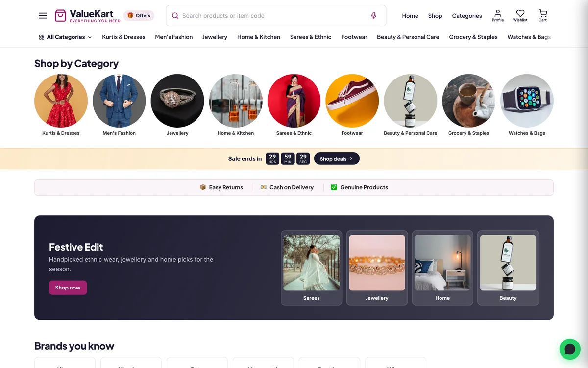Click the Genuine Products text
Screen dimensions: 588x368
(x=364, y=187)
